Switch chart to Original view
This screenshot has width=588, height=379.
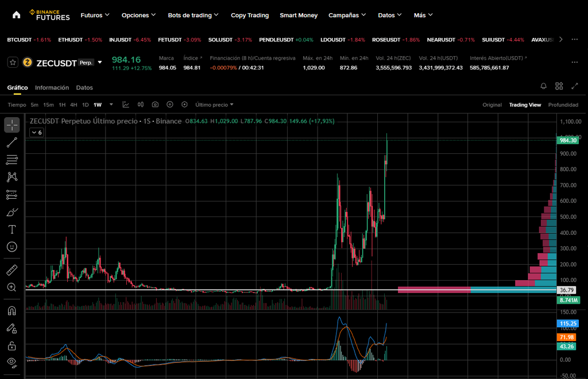(x=492, y=105)
